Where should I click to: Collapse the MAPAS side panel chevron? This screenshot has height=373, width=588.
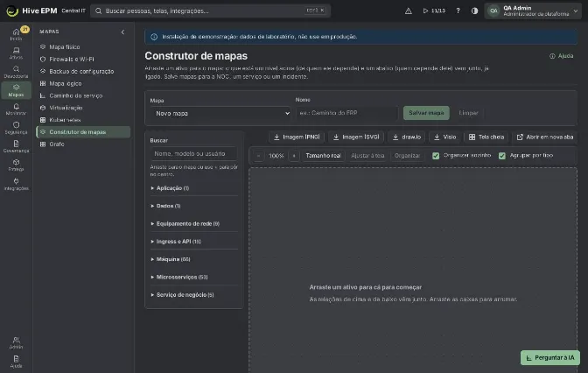point(122,32)
